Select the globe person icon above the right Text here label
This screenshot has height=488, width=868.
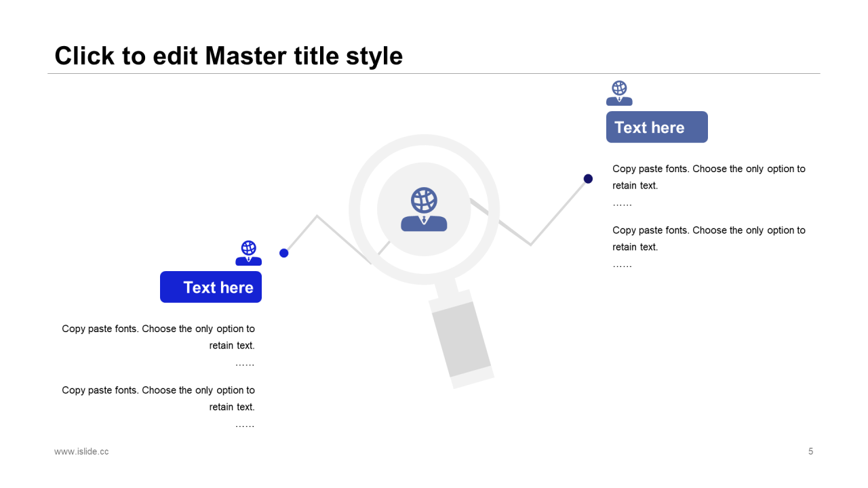point(619,93)
